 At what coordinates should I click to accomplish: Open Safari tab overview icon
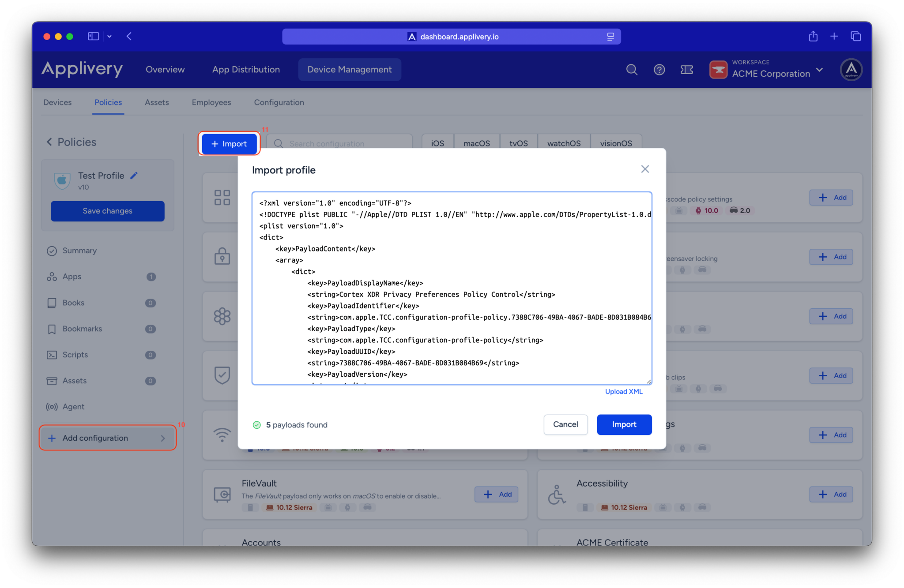click(x=855, y=37)
